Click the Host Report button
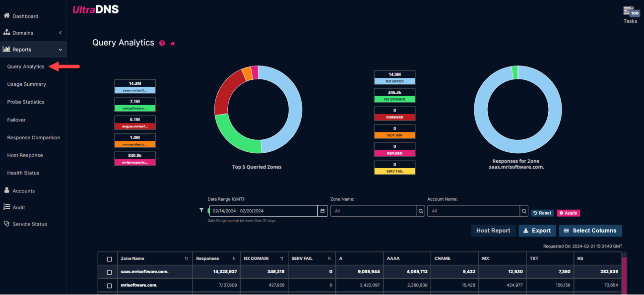 coord(493,231)
